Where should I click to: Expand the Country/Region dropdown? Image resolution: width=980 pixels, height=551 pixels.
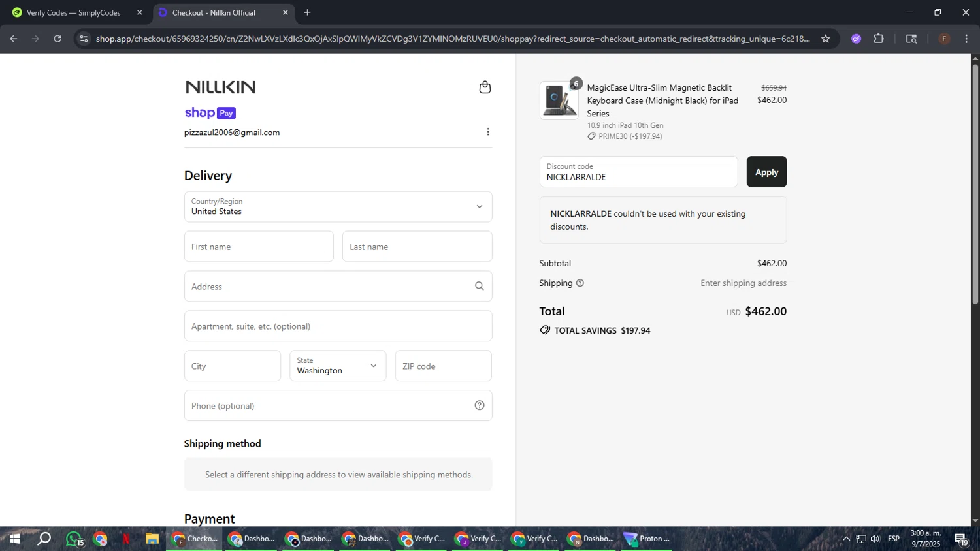[x=338, y=206]
